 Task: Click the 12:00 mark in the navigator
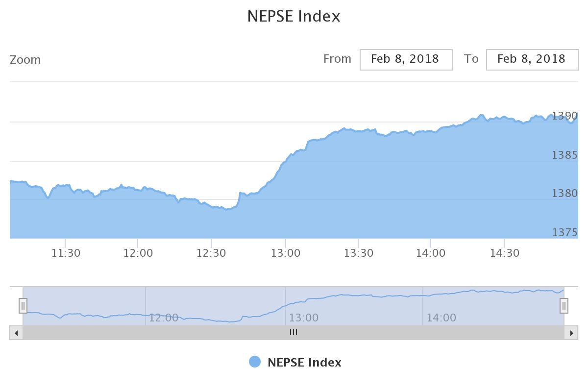click(164, 318)
